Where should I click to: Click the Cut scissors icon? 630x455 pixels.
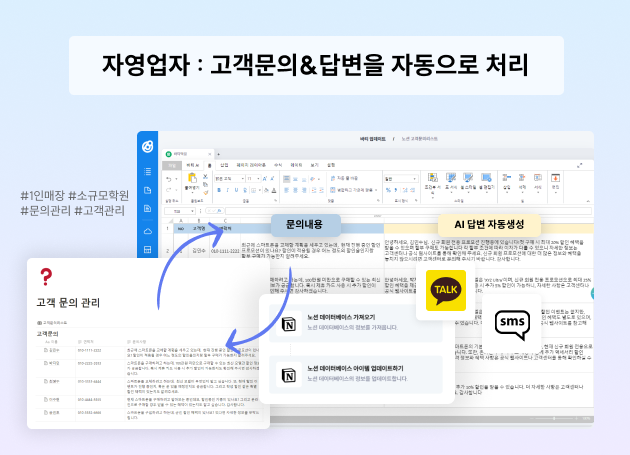pos(205,176)
